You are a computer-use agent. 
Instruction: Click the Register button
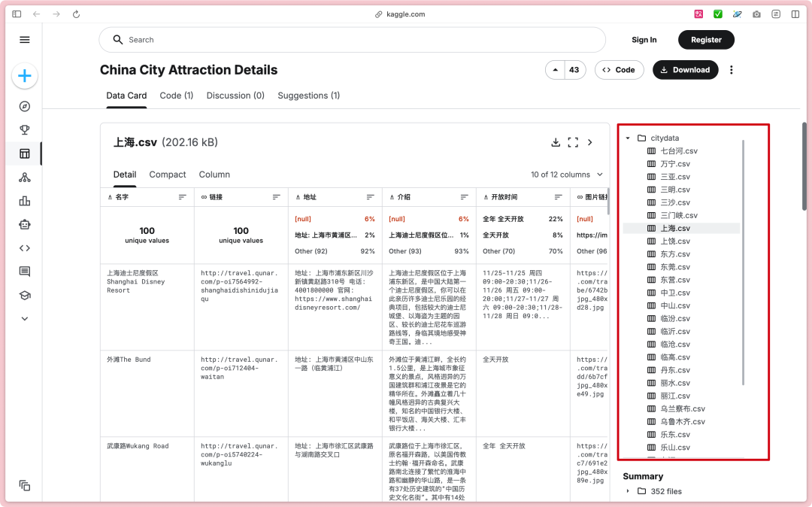[705, 39]
